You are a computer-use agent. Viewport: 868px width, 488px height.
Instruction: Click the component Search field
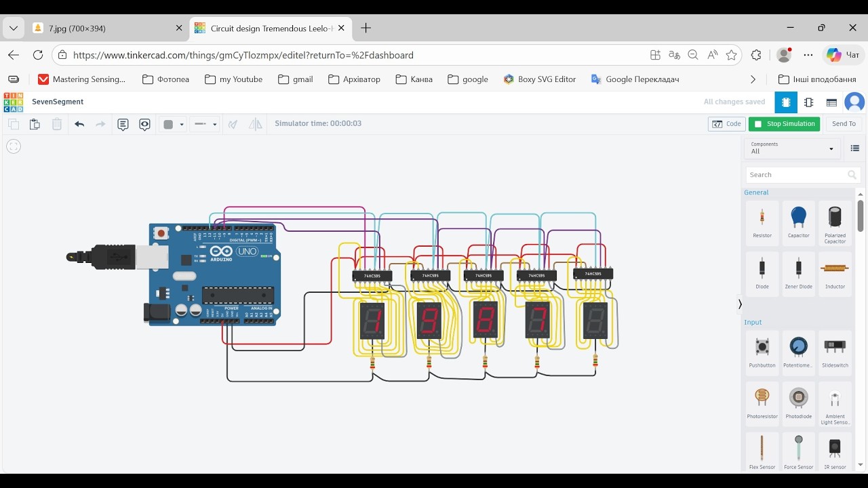(803, 175)
